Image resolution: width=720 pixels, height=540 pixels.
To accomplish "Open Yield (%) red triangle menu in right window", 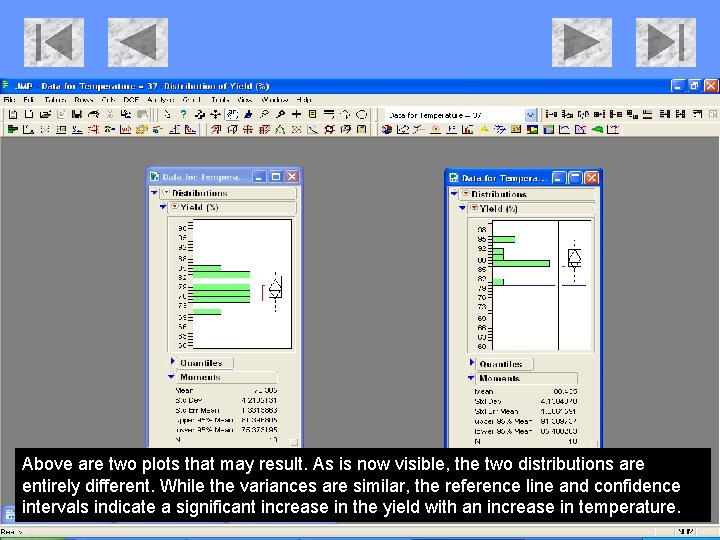I will pyautogui.click(x=474, y=208).
